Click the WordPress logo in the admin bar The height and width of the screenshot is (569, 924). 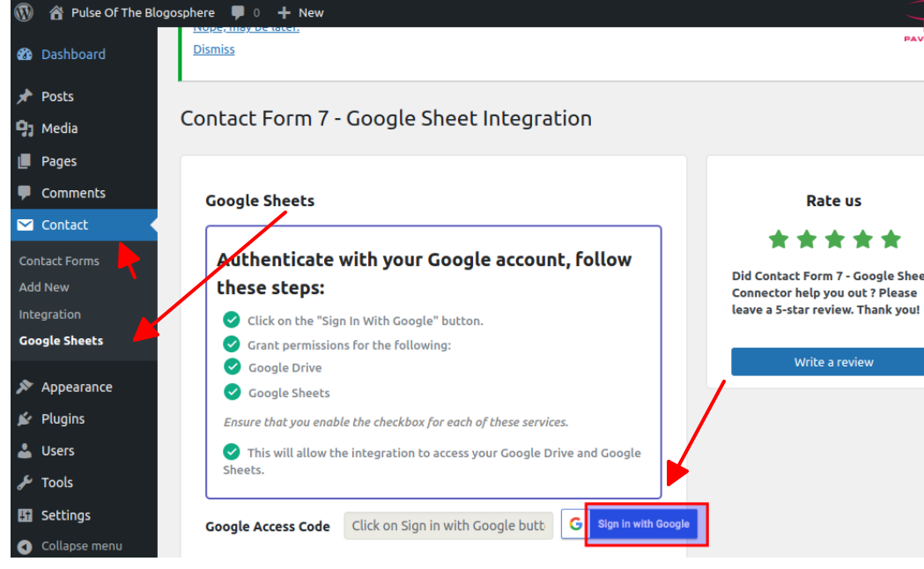[x=22, y=12]
